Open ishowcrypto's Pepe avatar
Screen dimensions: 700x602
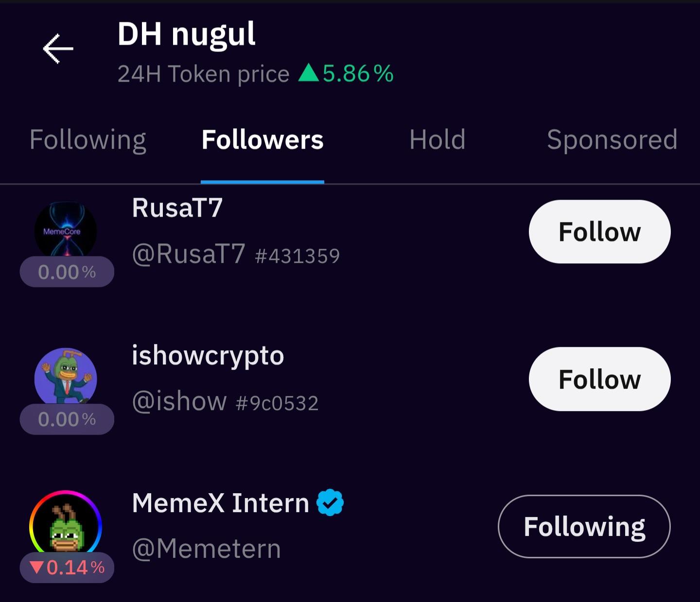coord(66,376)
